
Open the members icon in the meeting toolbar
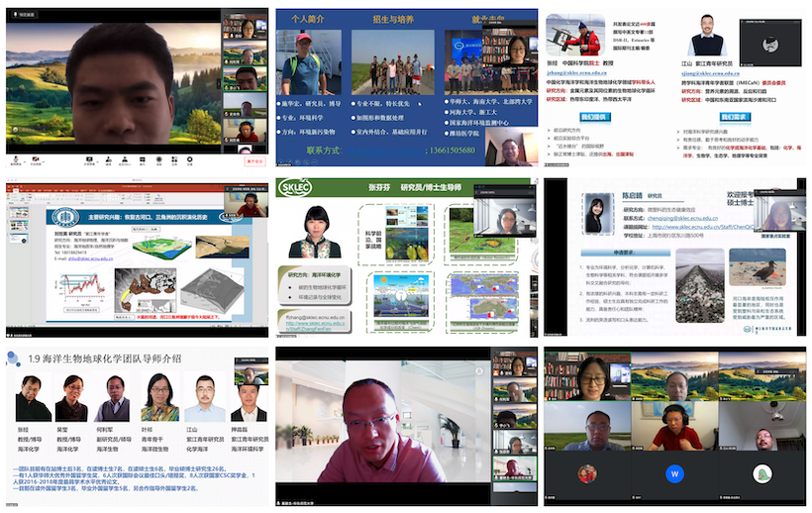(x=125, y=158)
